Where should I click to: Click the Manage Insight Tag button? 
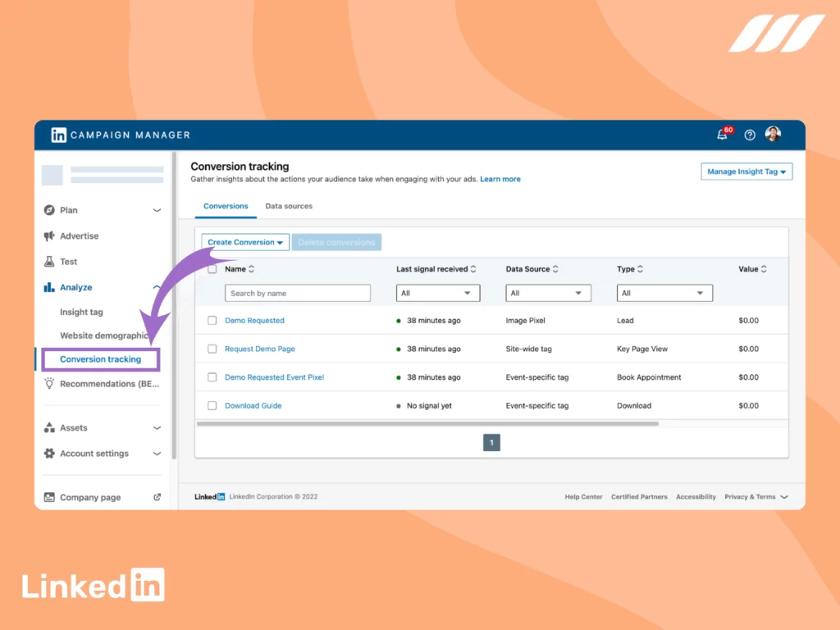click(746, 171)
